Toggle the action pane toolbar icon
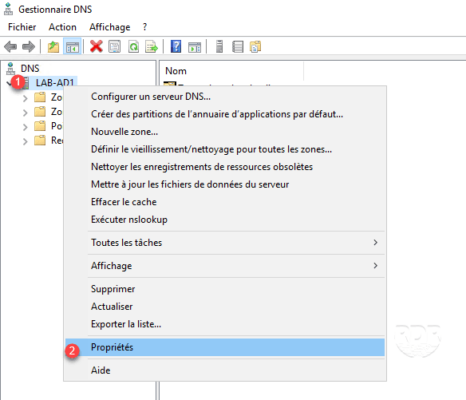Screen dimensions: 466x400 pos(194,47)
